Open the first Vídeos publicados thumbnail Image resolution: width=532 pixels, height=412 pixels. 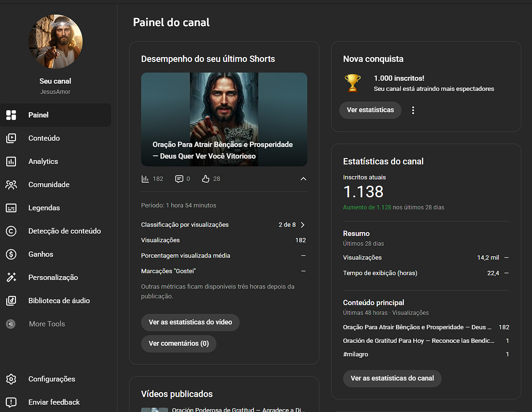point(154,410)
